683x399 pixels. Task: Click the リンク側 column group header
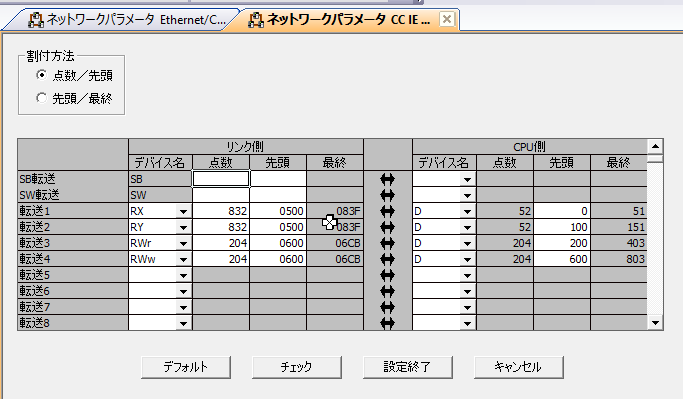pos(246,147)
